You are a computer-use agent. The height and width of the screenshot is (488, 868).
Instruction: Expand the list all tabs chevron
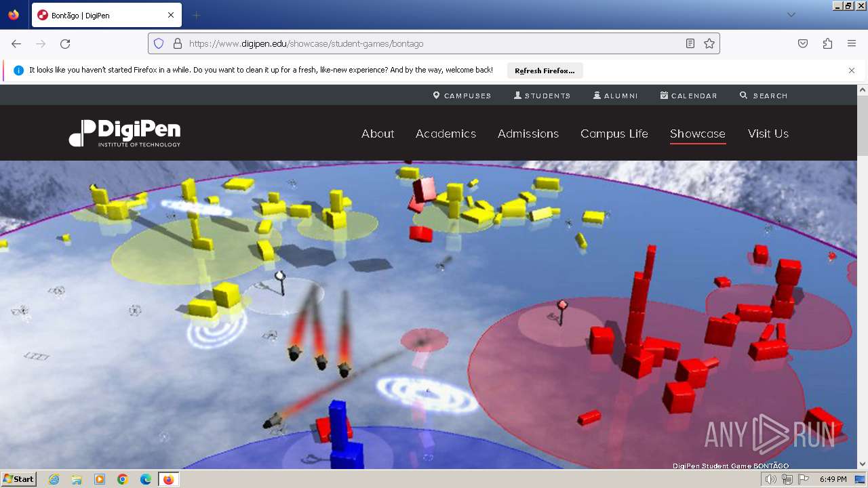[x=791, y=15]
